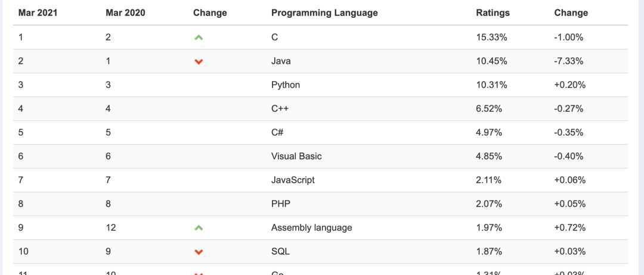This screenshot has width=644, height=275.
Task: Select the Python language cell
Action: (x=286, y=85)
